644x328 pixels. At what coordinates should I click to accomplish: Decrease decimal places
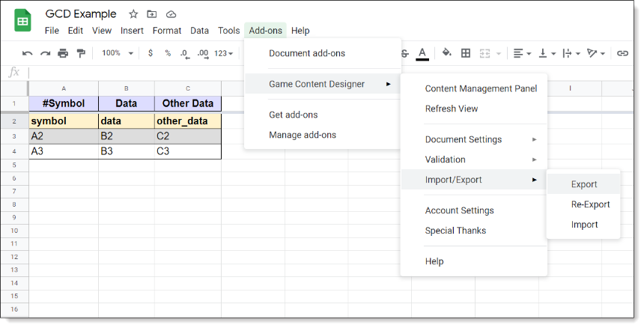tap(185, 54)
